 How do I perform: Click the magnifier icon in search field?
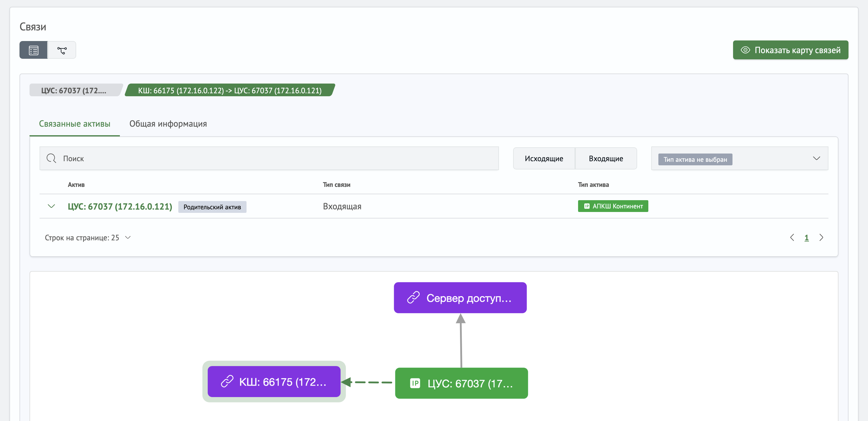click(x=51, y=159)
